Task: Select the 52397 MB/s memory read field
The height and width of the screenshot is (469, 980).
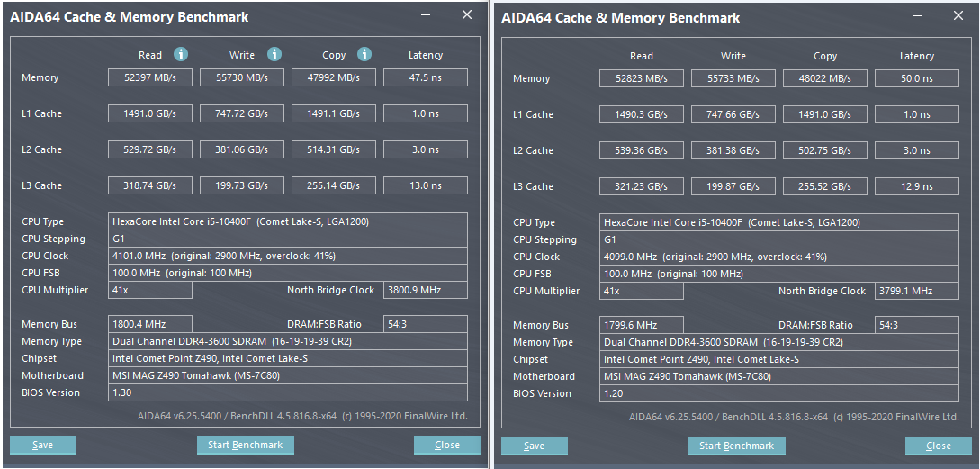Action: [149, 78]
